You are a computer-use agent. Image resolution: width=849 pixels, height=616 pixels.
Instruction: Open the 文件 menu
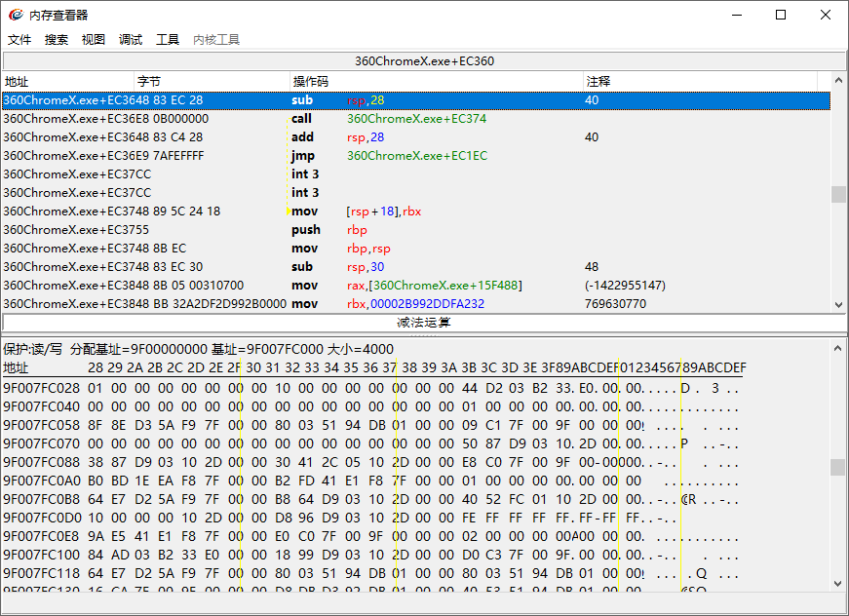[x=19, y=40]
